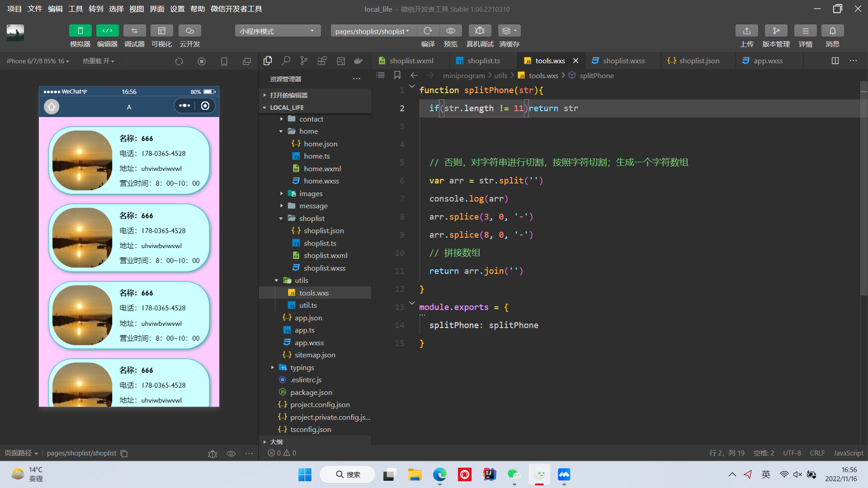Click the search icon in sidebar
Image resolution: width=868 pixels, height=488 pixels.
click(286, 61)
